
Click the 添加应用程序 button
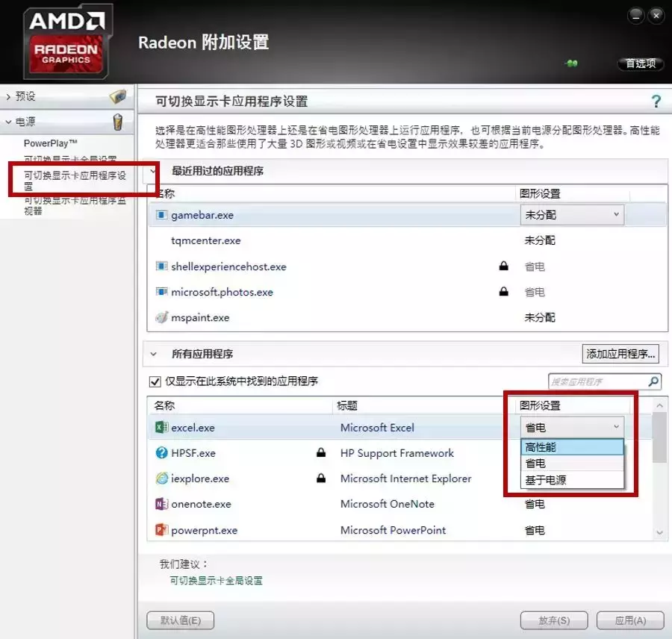pos(620,355)
